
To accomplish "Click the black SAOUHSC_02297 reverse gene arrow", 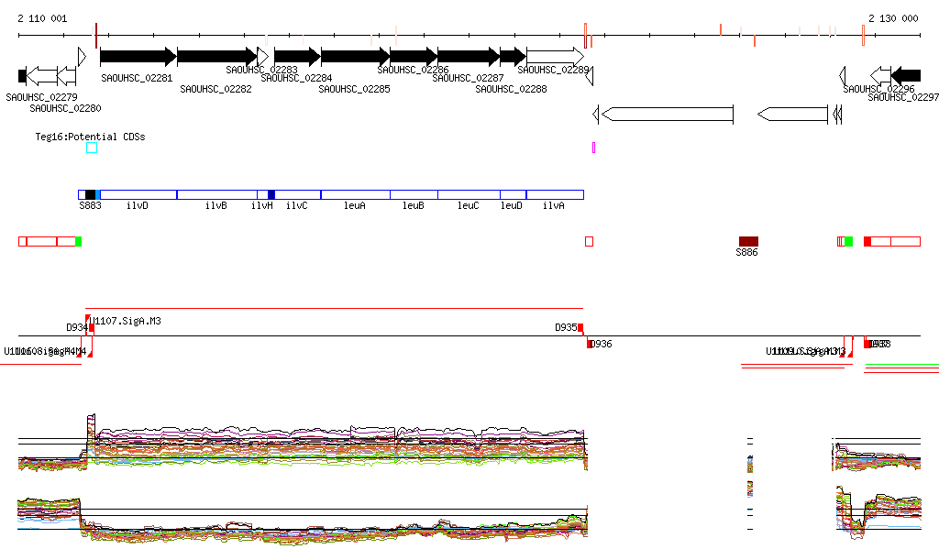I will 906,76.
